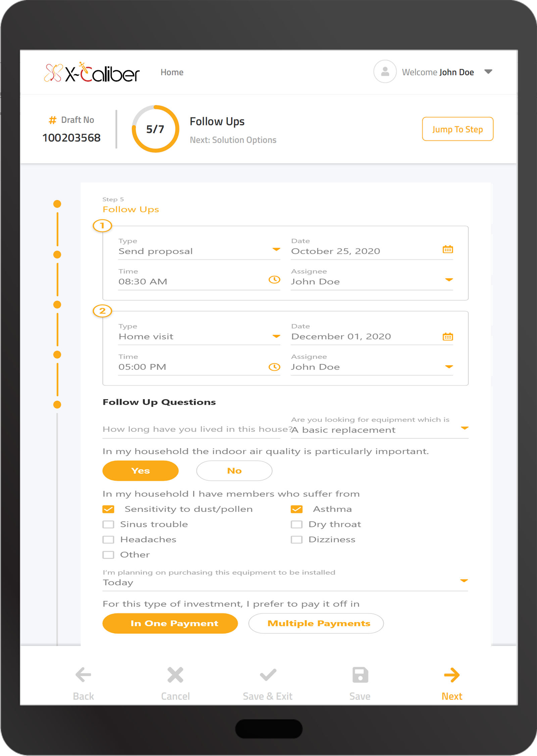Viewport: 537px width, 756px height.
Task: Expand the installation timing Today dropdown
Action: [463, 581]
